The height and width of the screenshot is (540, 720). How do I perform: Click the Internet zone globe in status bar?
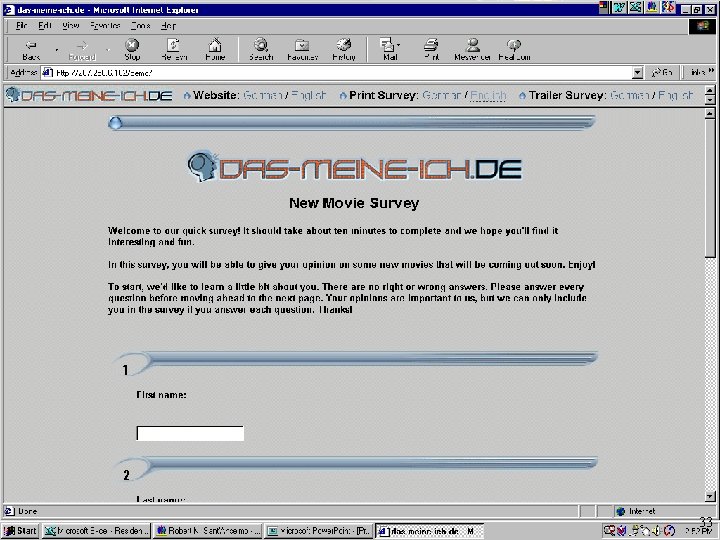pyautogui.click(x=621, y=511)
